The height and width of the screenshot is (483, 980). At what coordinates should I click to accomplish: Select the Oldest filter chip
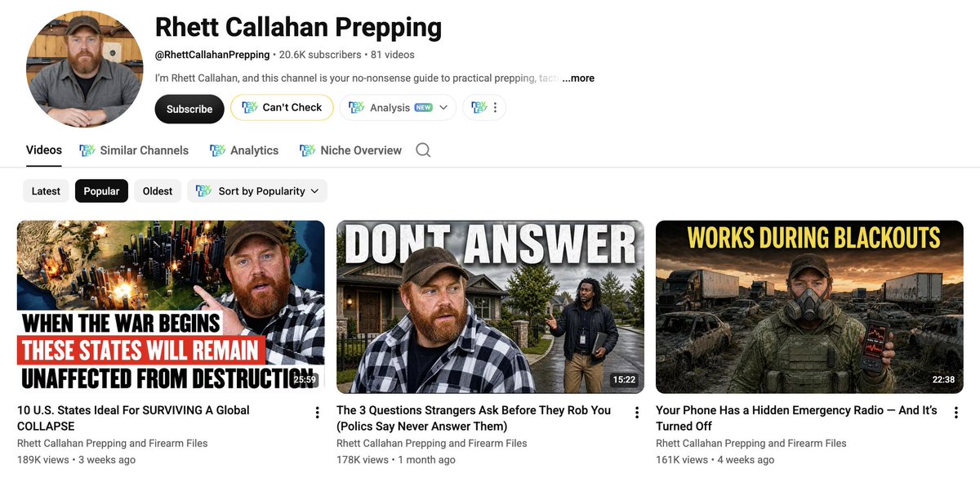(158, 191)
